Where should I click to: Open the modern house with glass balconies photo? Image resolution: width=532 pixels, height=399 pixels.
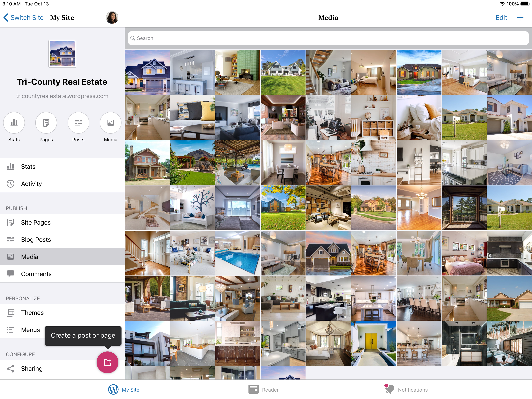point(147,343)
